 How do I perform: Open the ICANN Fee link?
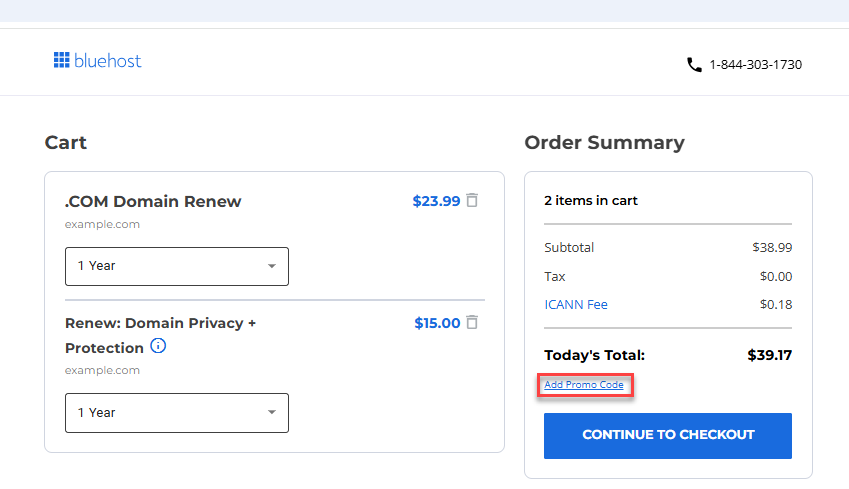(576, 305)
